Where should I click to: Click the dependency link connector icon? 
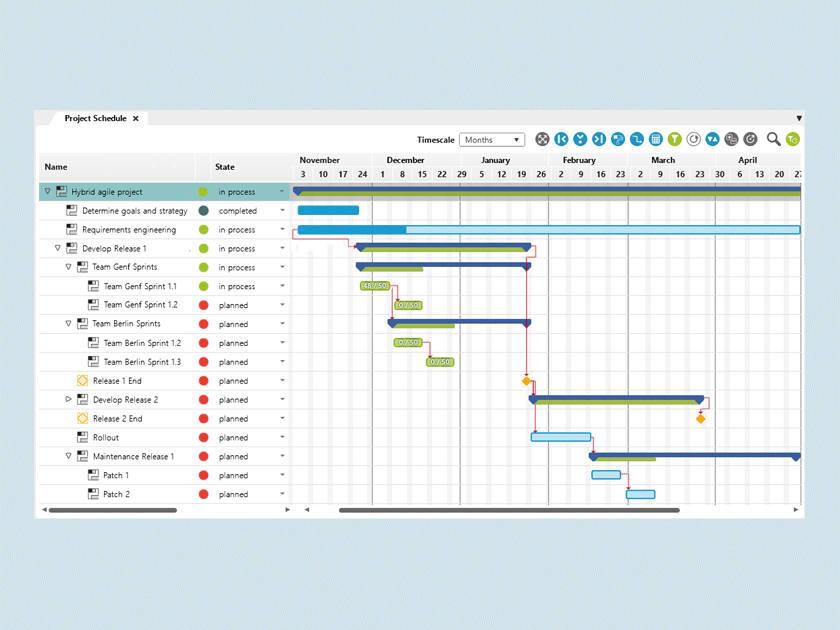[x=636, y=140]
